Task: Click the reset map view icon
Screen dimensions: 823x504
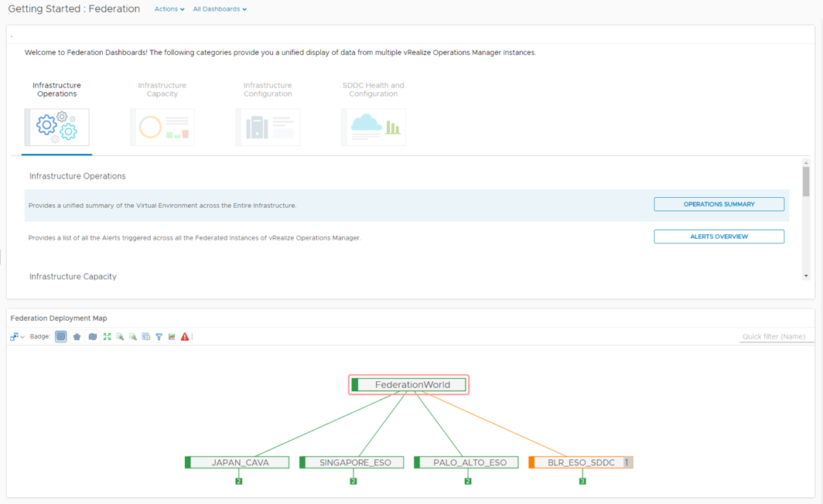Action: [x=145, y=336]
